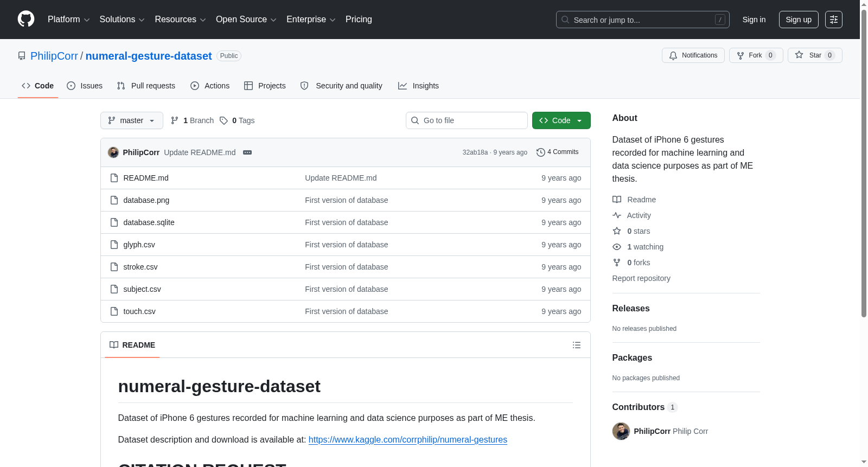868x467 pixels.
Task: Open the Insights tab
Action: pos(418,86)
